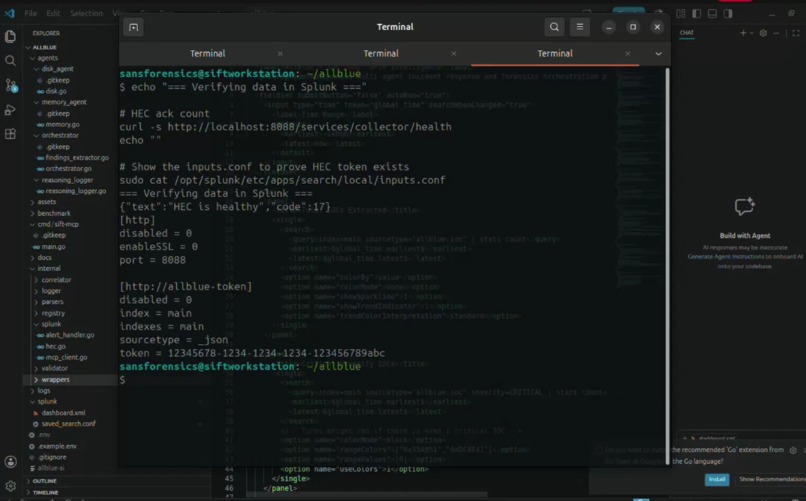Collapse the memory_agent folder
The image size is (806, 501).
pyautogui.click(x=64, y=102)
